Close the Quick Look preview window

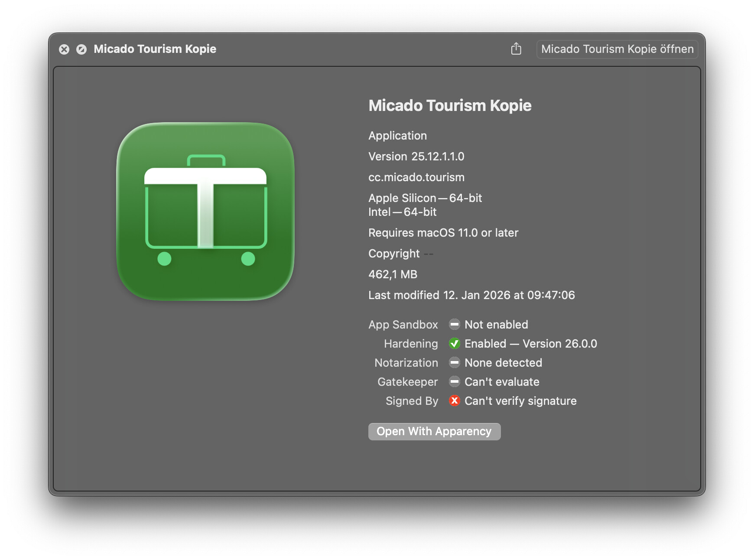[x=64, y=49]
